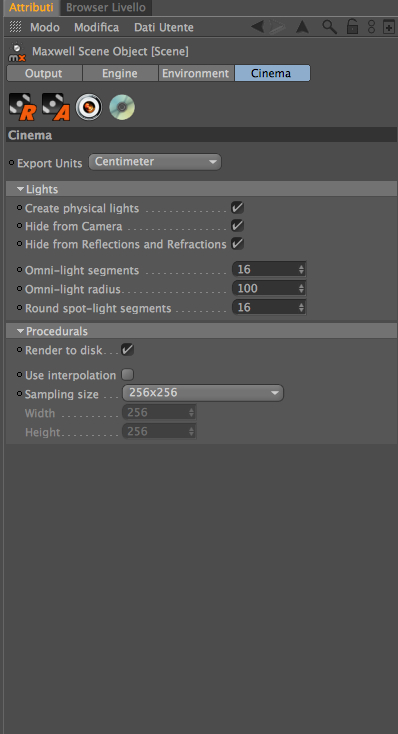Viewport: 398px width, 734px height.
Task: Click the Maxwell Scene Object mx icon
Action: 17,52
